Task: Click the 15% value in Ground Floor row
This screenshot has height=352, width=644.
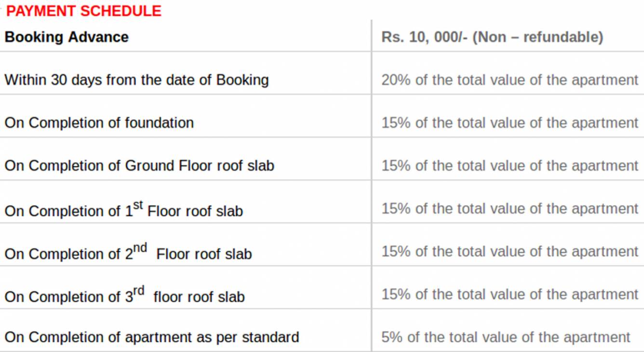Action: point(510,165)
